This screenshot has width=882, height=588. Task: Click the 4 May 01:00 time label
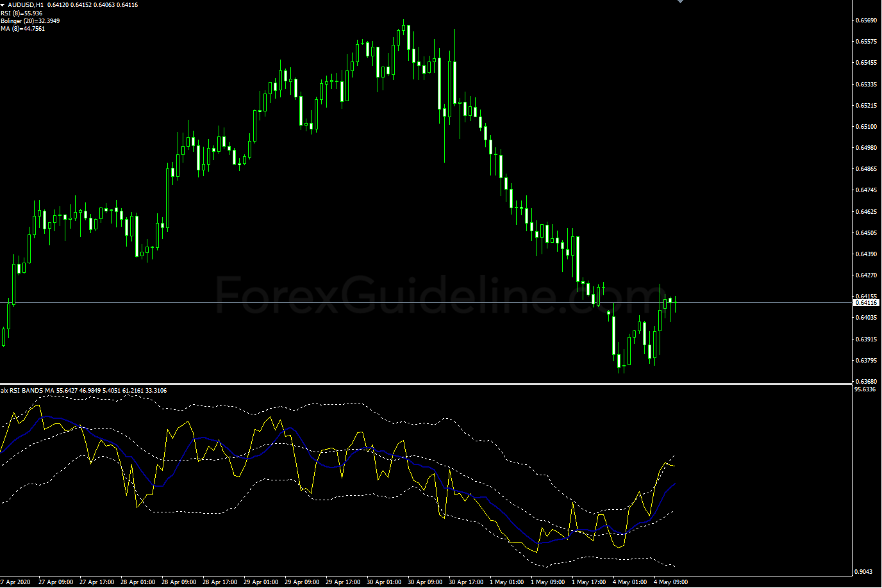point(629,582)
